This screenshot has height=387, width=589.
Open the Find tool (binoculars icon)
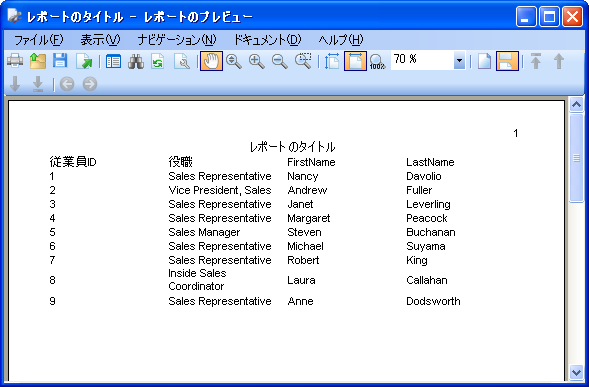pos(136,61)
